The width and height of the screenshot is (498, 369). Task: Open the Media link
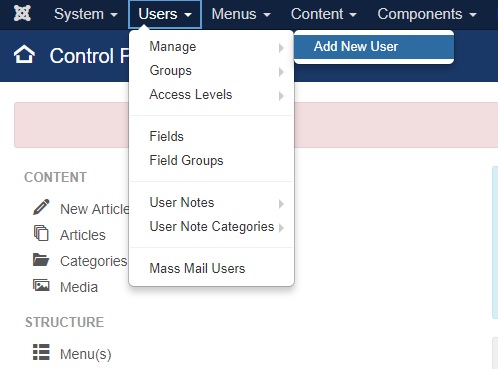[79, 287]
